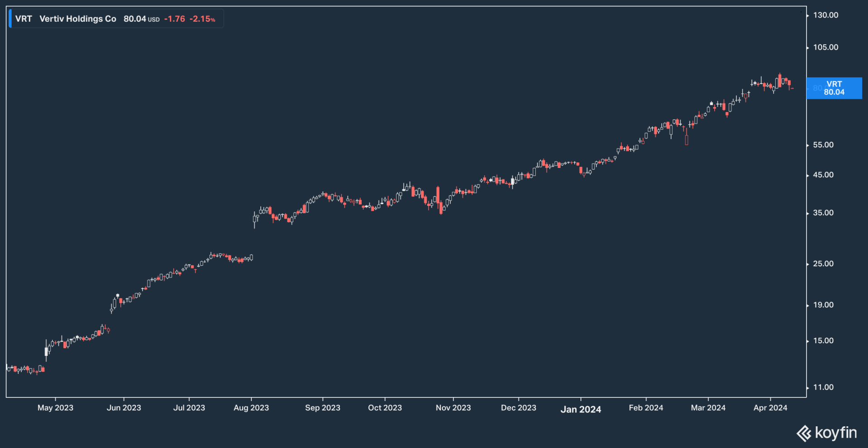This screenshot has height=448, width=868.
Task: Click the -1.76 price change value
Action: tap(175, 19)
